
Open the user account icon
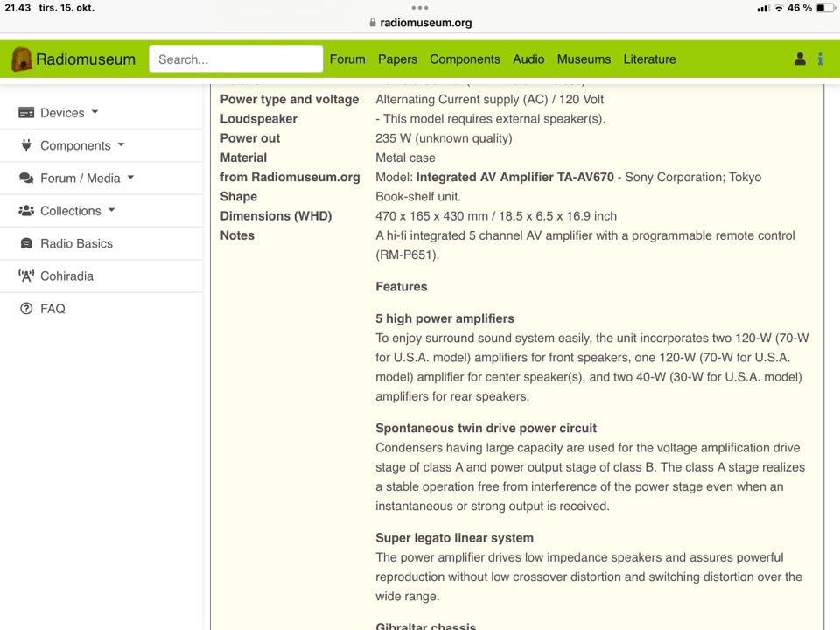click(x=800, y=59)
